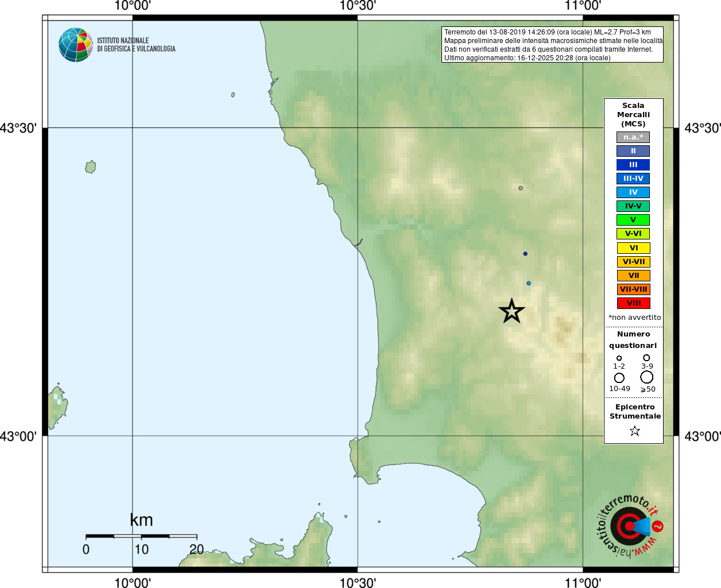Click the ≥50 questionnaires circle in legend

point(647,377)
